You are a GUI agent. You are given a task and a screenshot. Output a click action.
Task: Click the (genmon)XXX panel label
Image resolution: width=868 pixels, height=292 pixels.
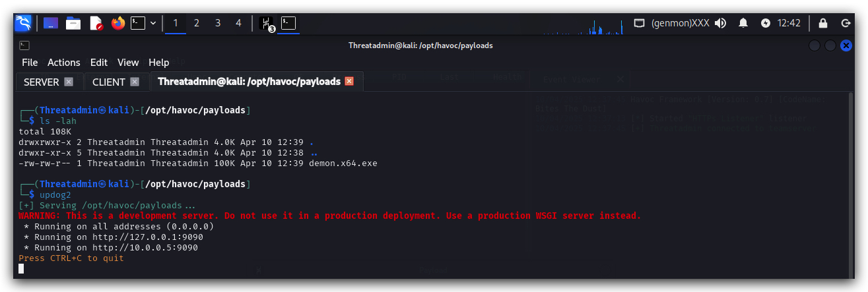coord(680,23)
